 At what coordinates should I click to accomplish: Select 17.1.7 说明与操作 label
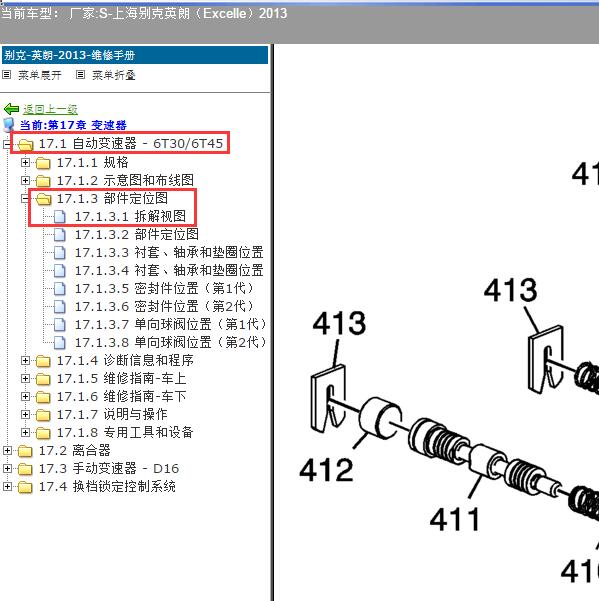coord(112,415)
